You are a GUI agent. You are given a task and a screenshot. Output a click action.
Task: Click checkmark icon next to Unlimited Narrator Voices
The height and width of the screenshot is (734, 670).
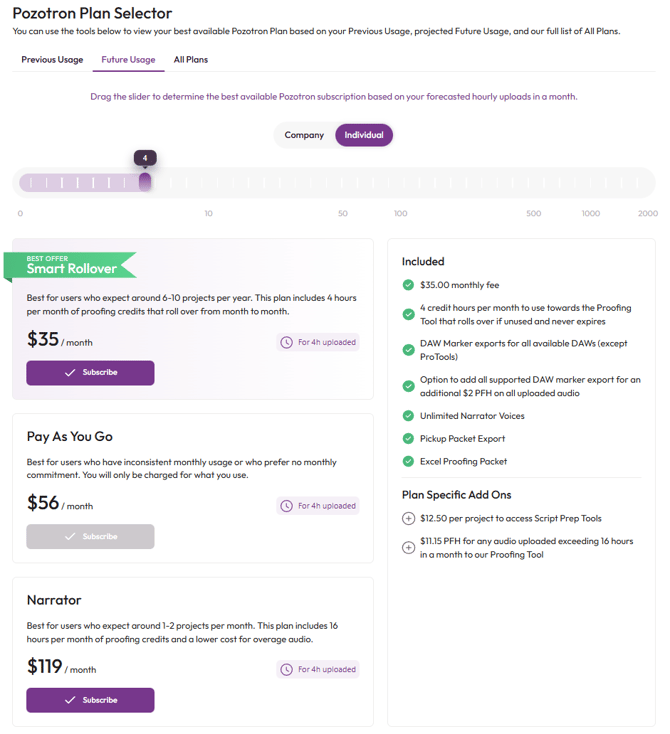(x=408, y=416)
